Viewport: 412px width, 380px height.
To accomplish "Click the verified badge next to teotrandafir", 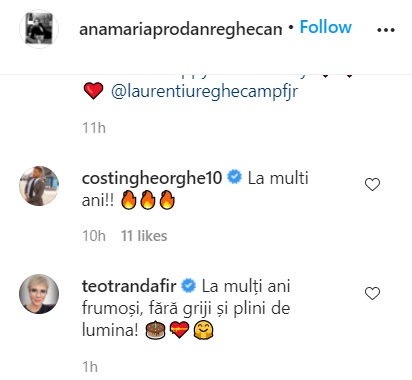I will tap(189, 286).
